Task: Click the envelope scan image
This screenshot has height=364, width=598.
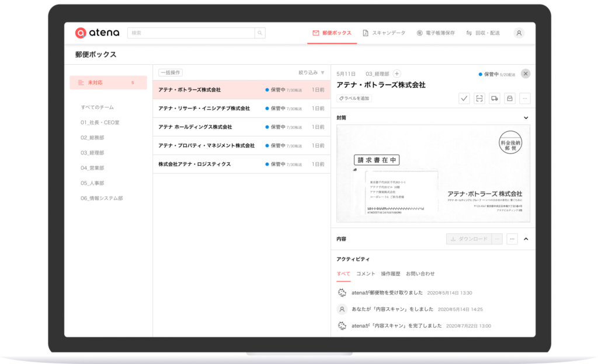Action: point(433,174)
